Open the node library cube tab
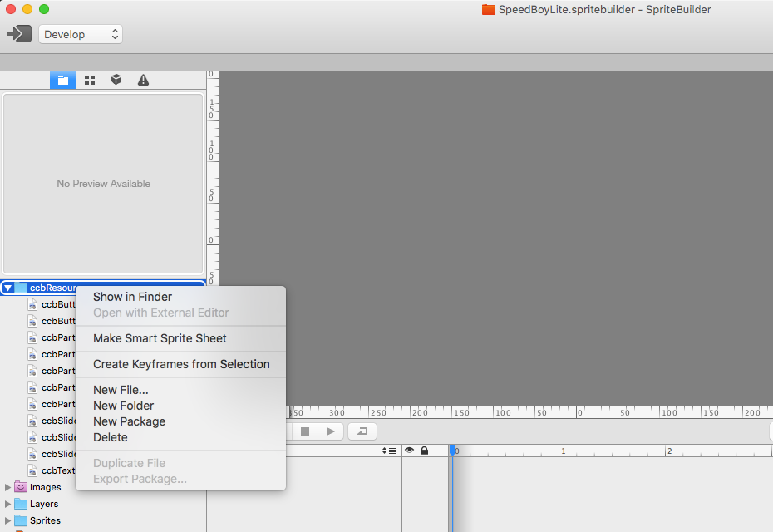Image resolution: width=773 pixels, height=532 pixels. pyautogui.click(x=116, y=80)
